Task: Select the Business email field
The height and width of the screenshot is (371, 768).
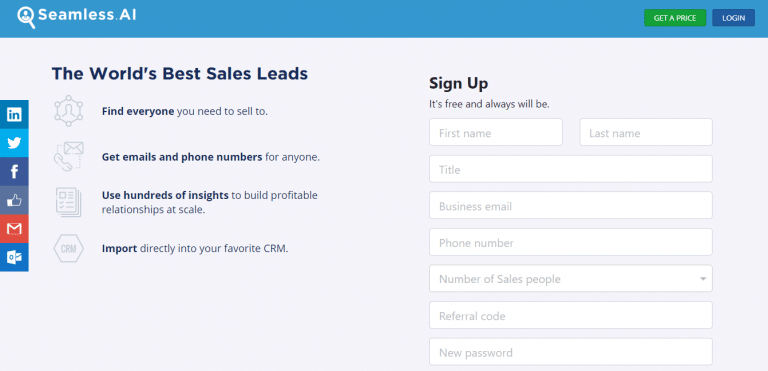Action: tap(571, 205)
